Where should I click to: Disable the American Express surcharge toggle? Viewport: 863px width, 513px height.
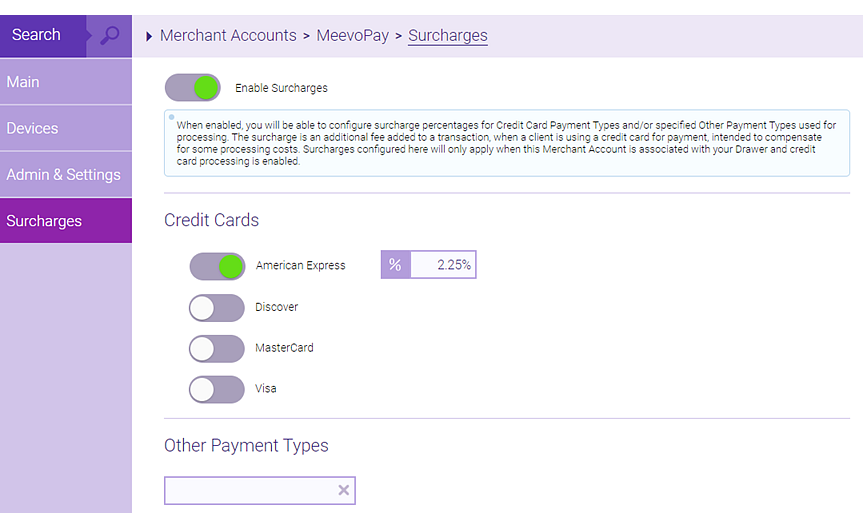217,266
